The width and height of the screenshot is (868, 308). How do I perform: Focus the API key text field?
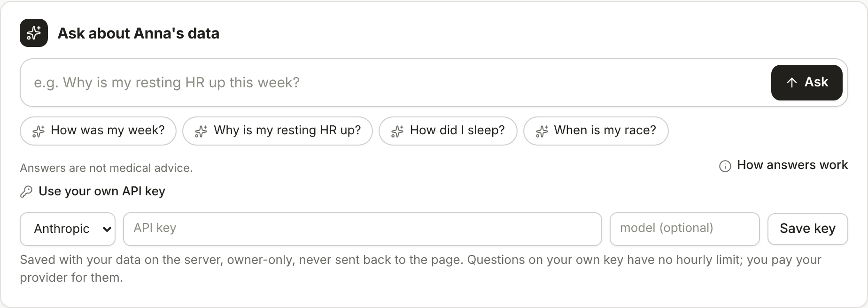[363, 229]
